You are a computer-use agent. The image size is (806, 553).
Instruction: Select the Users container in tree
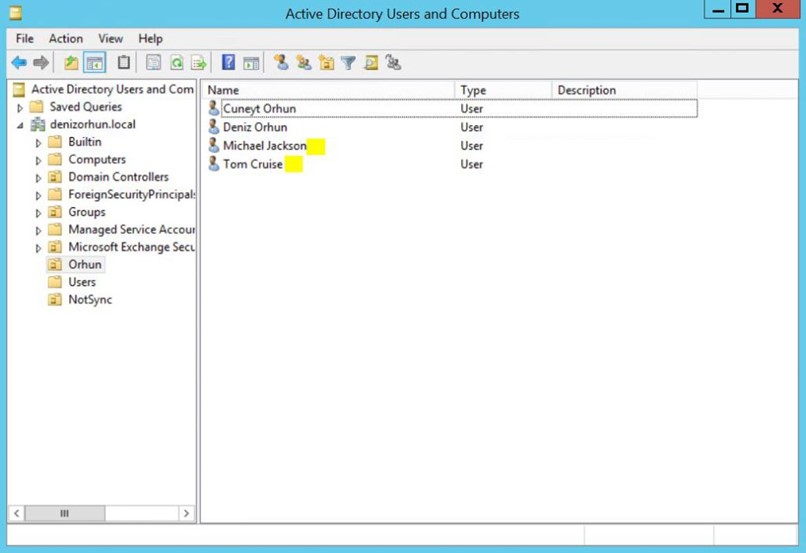tap(82, 282)
